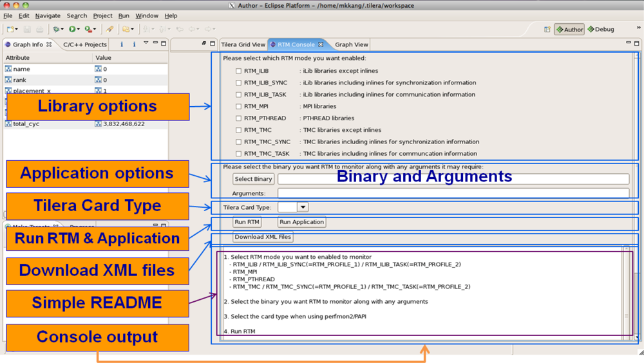Open the view menu triangle in Graph Info panel

(x=146, y=44)
